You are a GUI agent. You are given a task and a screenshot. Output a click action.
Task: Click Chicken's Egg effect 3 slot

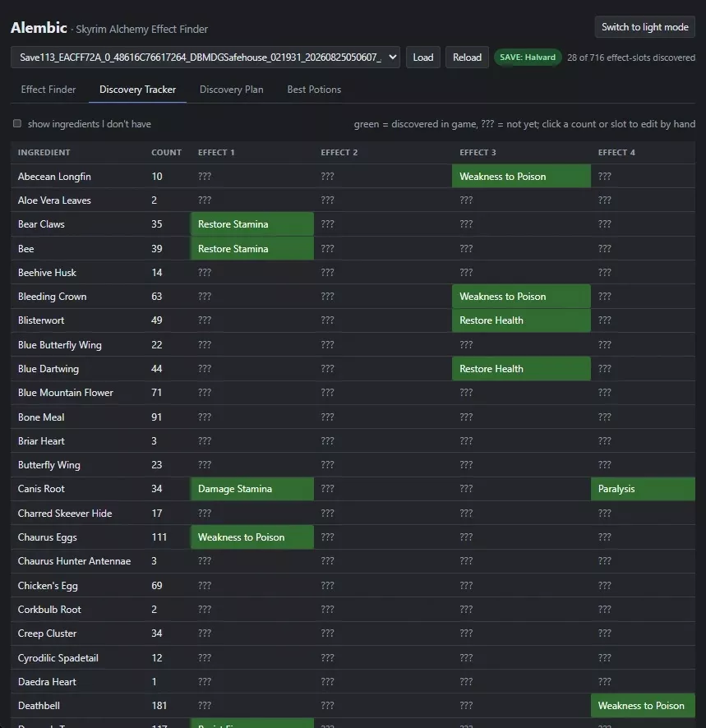point(466,586)
